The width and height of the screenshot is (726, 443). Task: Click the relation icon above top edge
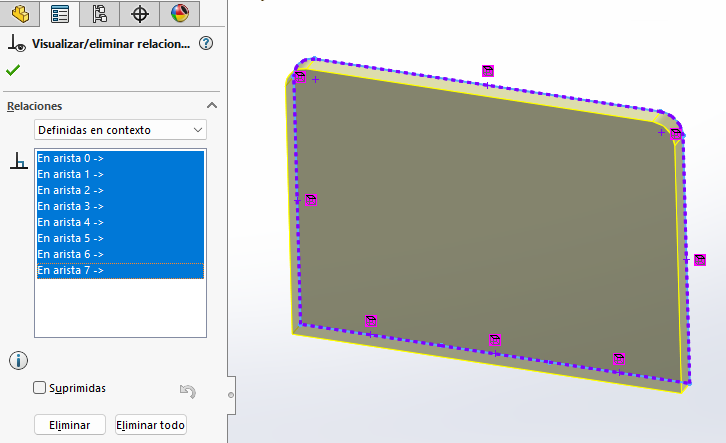(x=488, y=71)
